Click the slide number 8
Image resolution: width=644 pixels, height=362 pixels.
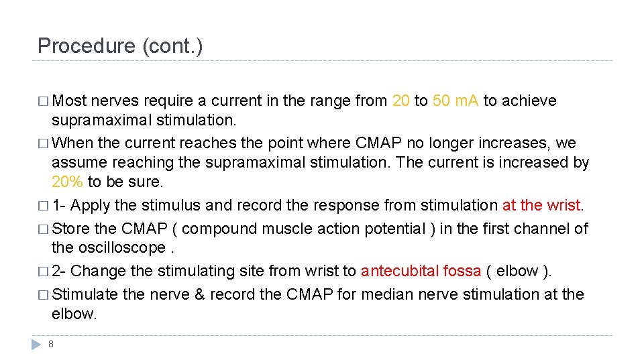pos(51,345)
